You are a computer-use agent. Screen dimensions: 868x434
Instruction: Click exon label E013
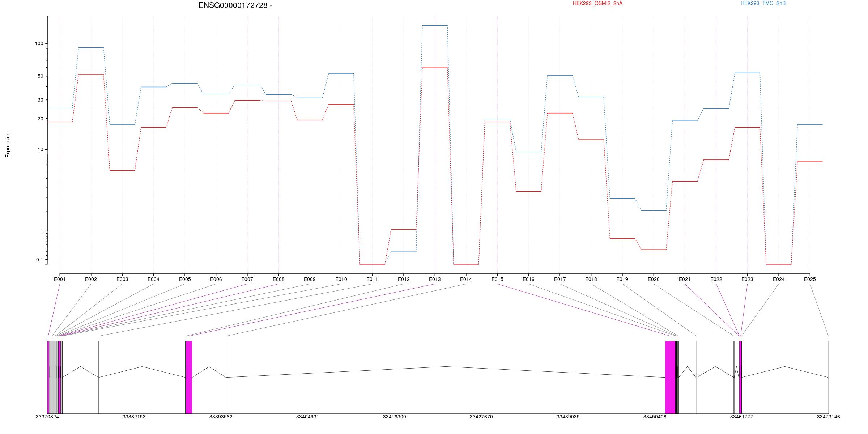tap(435, 279)
